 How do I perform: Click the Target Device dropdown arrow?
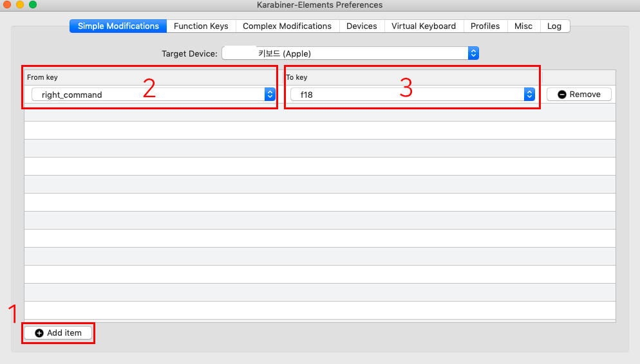coord(473,53)
